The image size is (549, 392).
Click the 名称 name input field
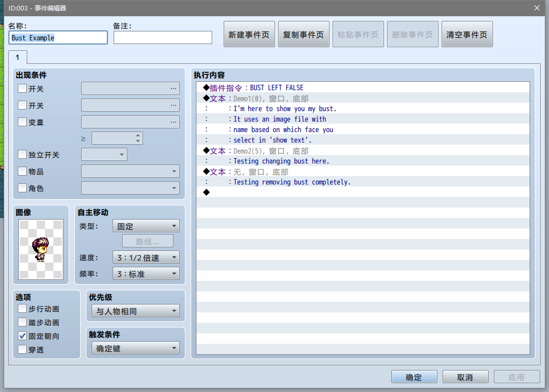[x=58, y=38]
